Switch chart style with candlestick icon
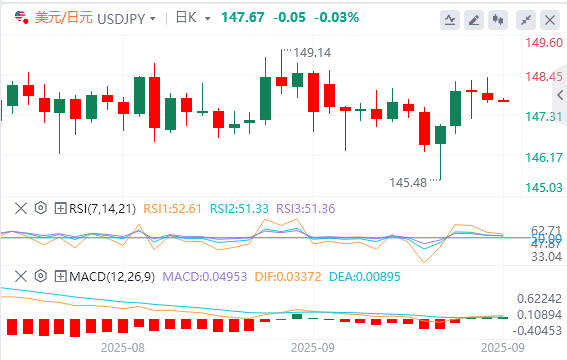 pos(498,20)
